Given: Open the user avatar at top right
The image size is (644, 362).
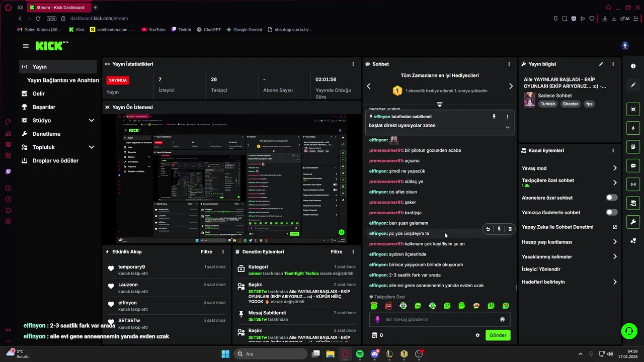Looking at the screenshot, I should [625, 46].
